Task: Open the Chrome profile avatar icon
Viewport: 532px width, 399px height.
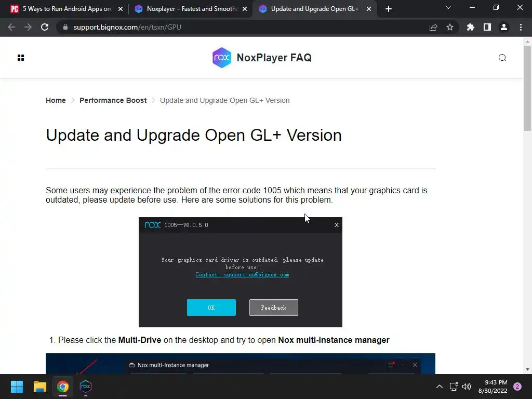Action: tap(504, 27)
